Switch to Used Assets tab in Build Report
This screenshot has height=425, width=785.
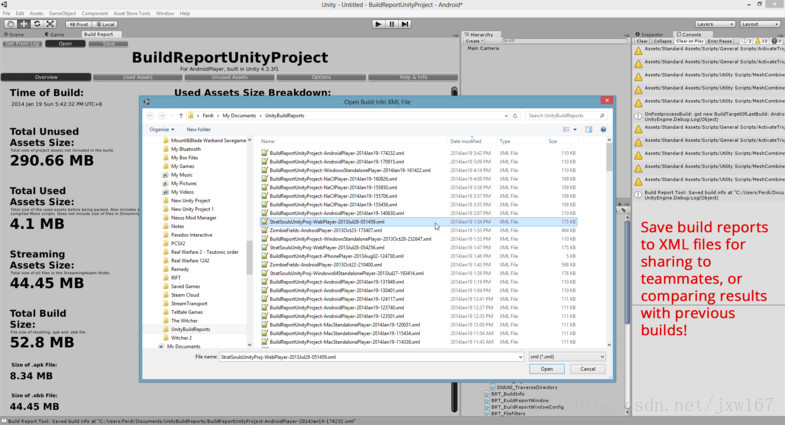[138, 77]
